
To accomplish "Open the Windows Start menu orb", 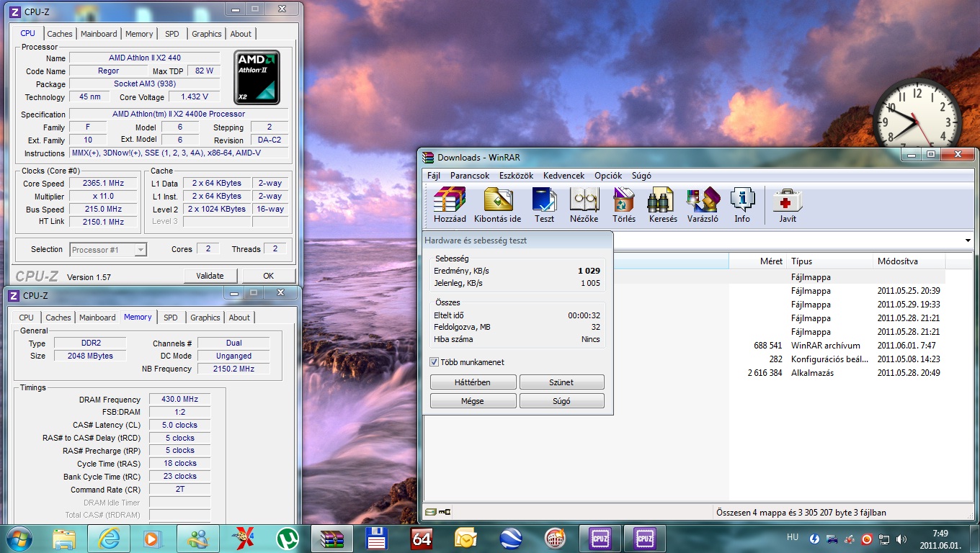I will (18, 539).
